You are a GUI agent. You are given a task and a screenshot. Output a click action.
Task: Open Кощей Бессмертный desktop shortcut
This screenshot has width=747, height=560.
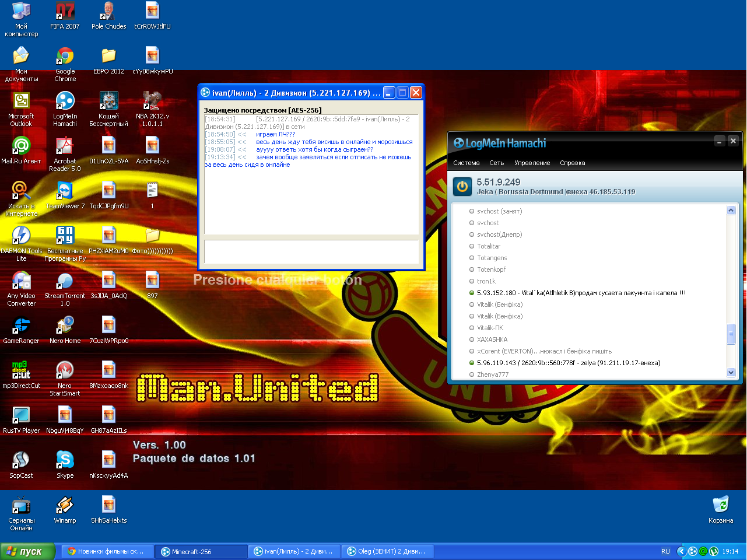[108, 109]
